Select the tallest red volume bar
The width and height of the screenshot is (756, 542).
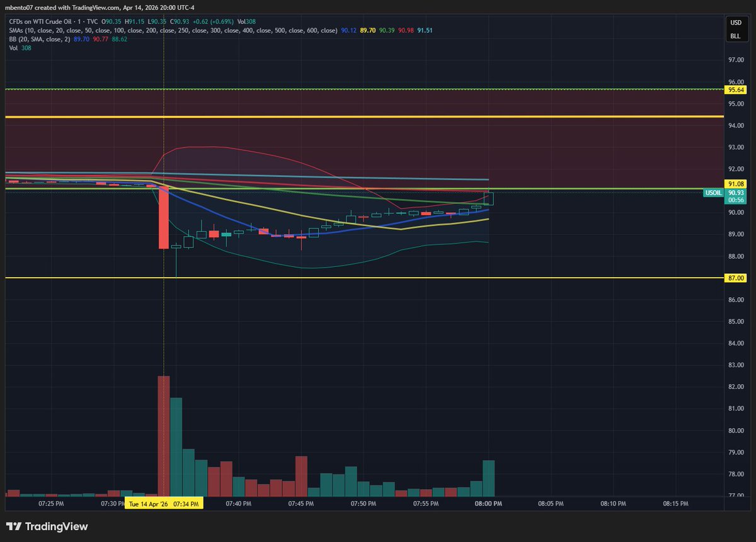pos(163,436)
